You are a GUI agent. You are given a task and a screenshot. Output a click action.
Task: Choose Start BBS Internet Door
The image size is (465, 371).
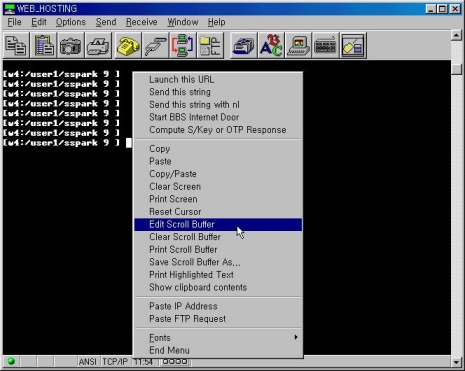(x=218, y=117)
